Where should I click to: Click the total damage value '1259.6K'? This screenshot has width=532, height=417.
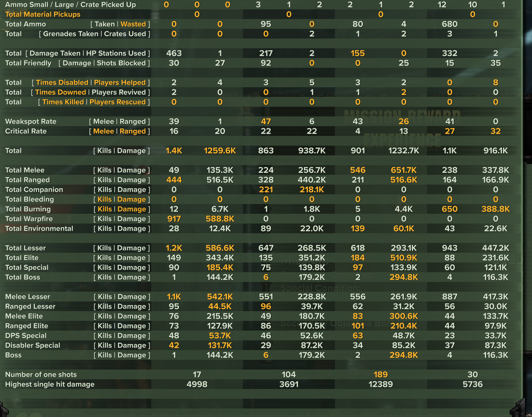pyautogui.click(x=220, y=150)
